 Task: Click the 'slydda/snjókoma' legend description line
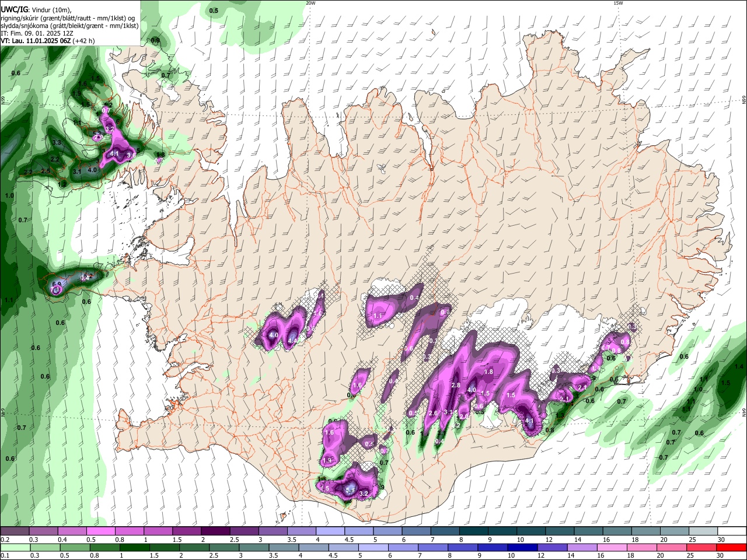coord(69,26)
